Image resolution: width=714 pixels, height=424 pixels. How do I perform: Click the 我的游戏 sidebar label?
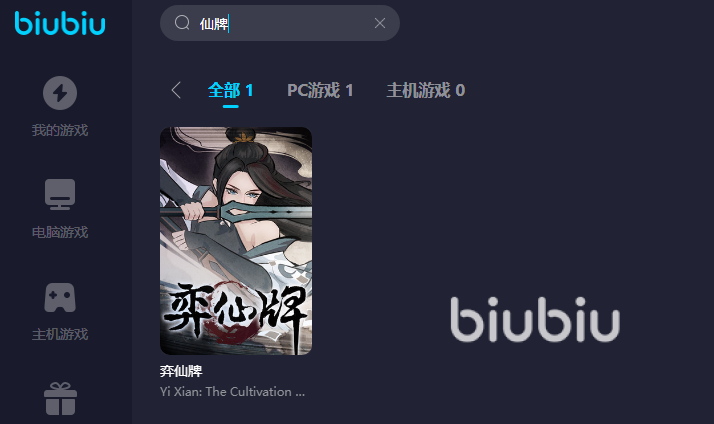(60, 131)
